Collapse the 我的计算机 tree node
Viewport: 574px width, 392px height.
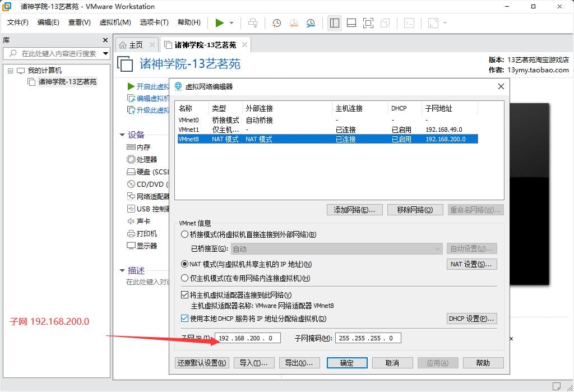10,71
